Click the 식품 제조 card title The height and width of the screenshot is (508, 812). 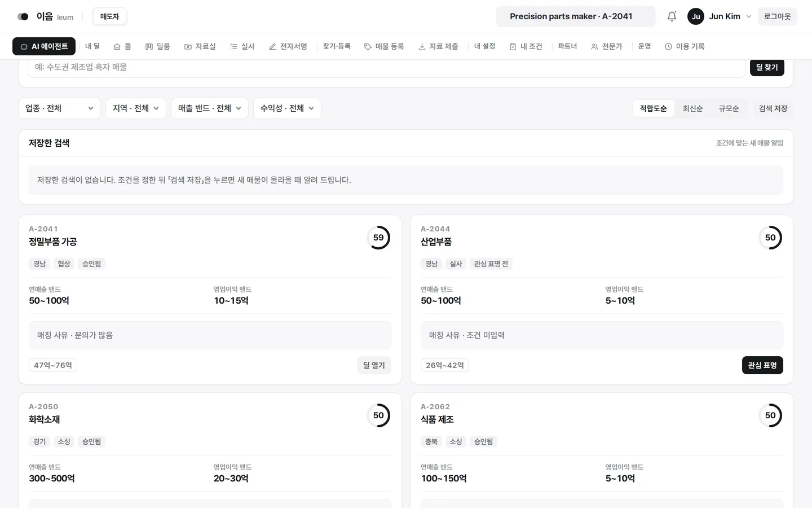437,419
